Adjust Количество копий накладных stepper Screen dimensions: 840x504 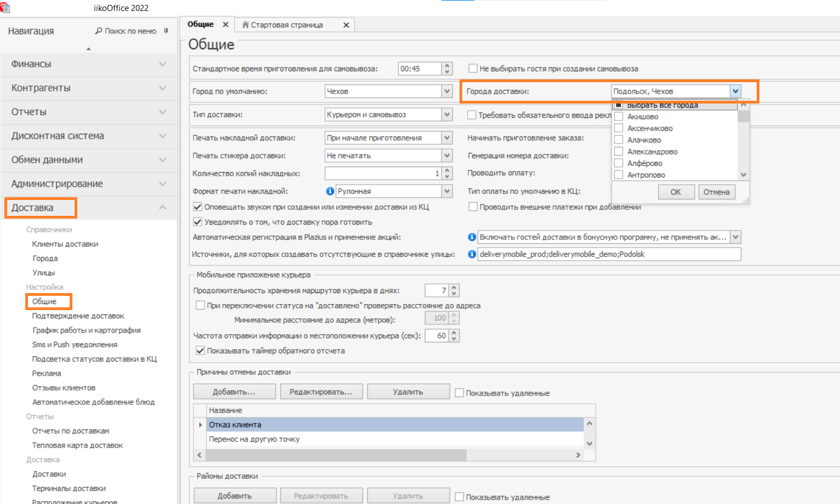447,173
